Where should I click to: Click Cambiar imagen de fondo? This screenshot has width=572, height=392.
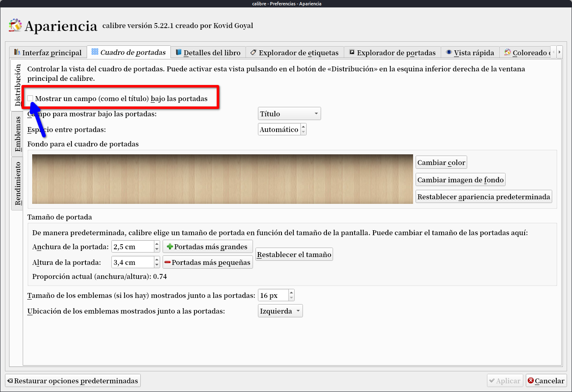(x=461, y=180)
